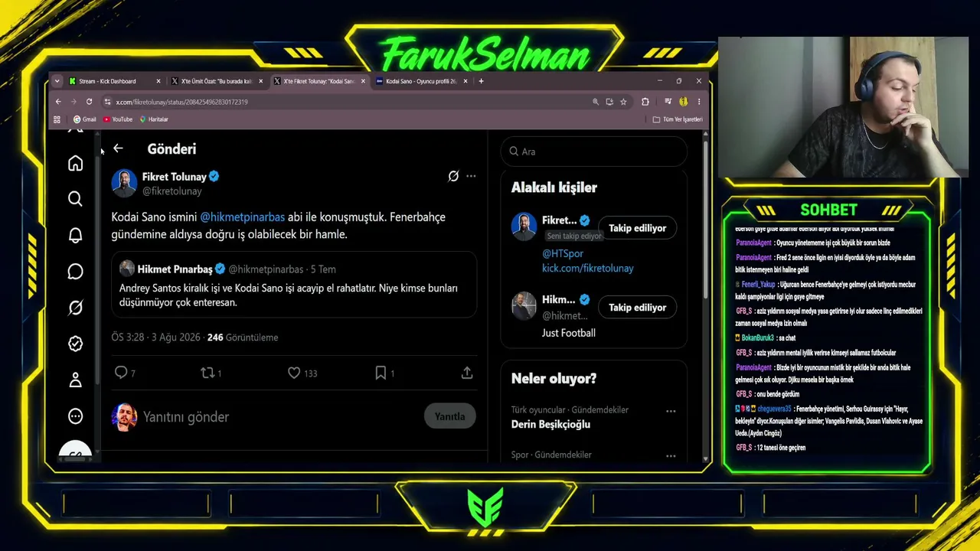Click chat username 'BokanBuruk3'
Viewport: 980px width, 551px height.
coord(758,338)
